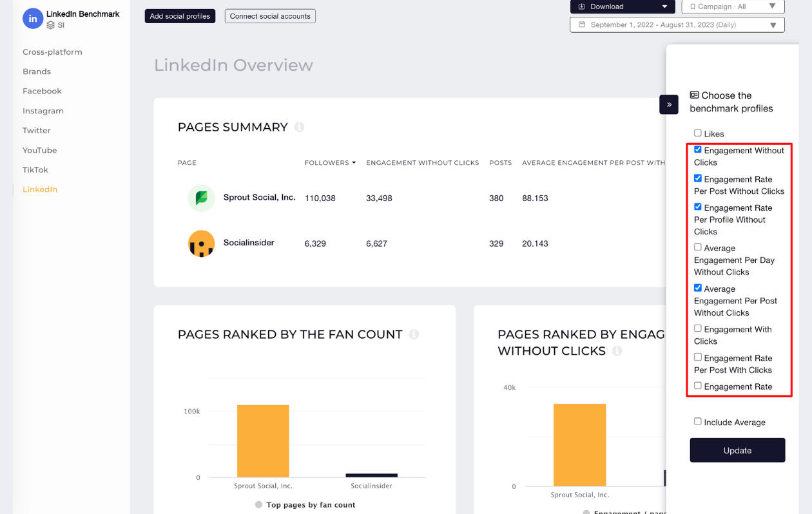Click Connect social accounts button

pyautogui.click(x=270, y=16)
